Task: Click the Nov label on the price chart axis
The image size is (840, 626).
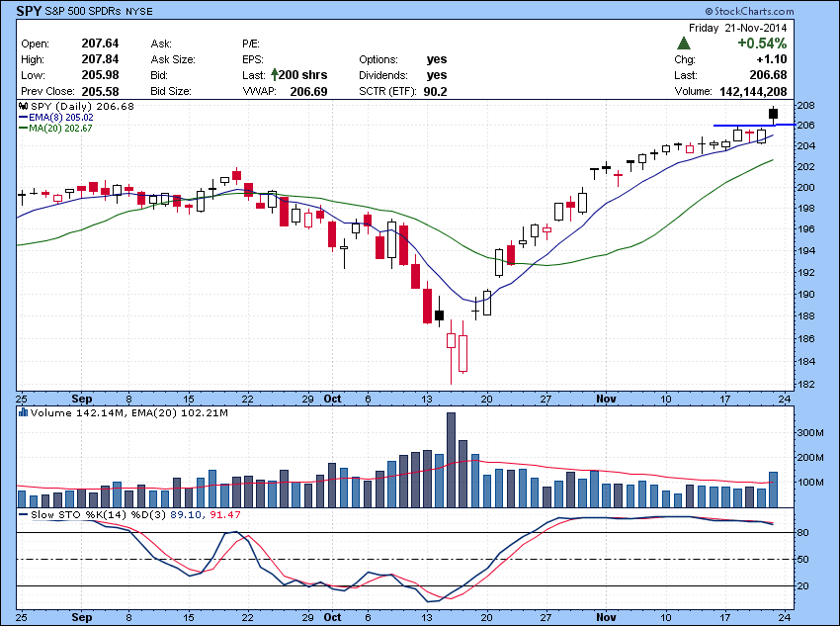Action: pyautogui.click(x=605, y=399)
